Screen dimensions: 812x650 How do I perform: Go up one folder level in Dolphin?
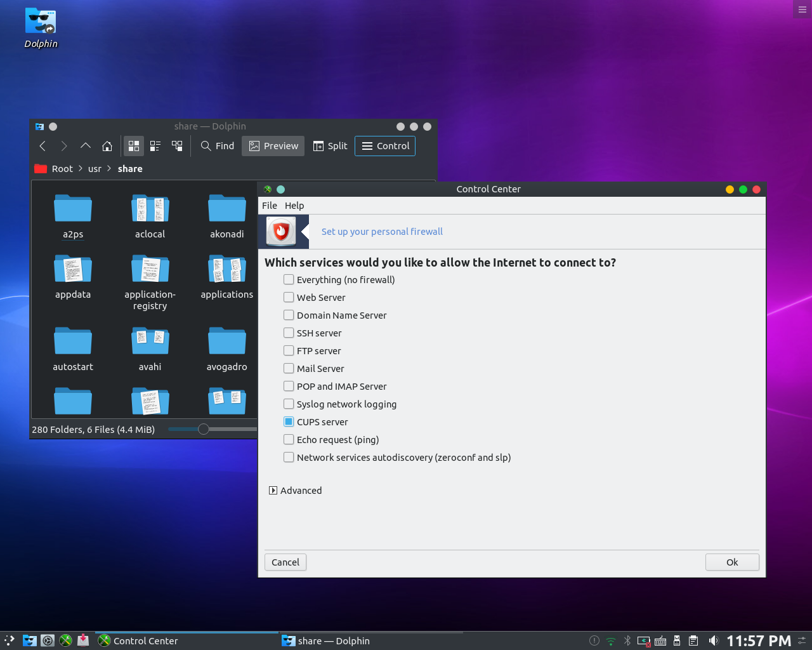pyautogui.click(x=86, y=146)
